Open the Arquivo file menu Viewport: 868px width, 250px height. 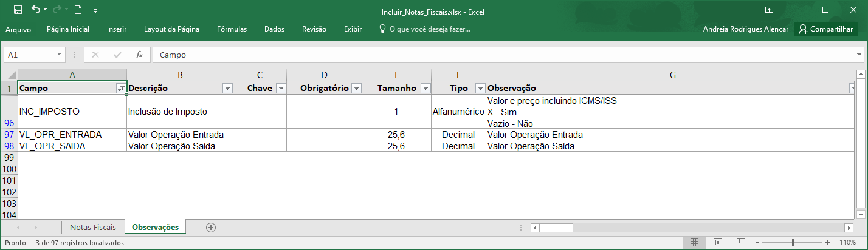[x=18, y=29]
